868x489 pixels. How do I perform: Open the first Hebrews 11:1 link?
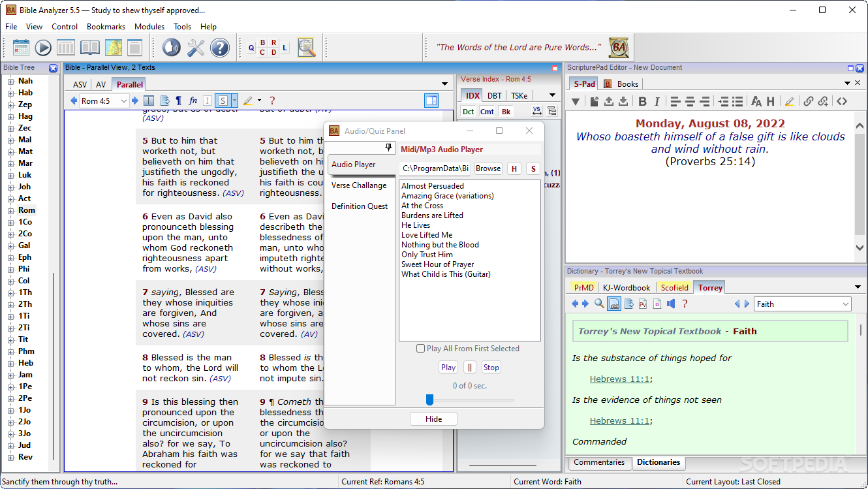click(619, 379)
